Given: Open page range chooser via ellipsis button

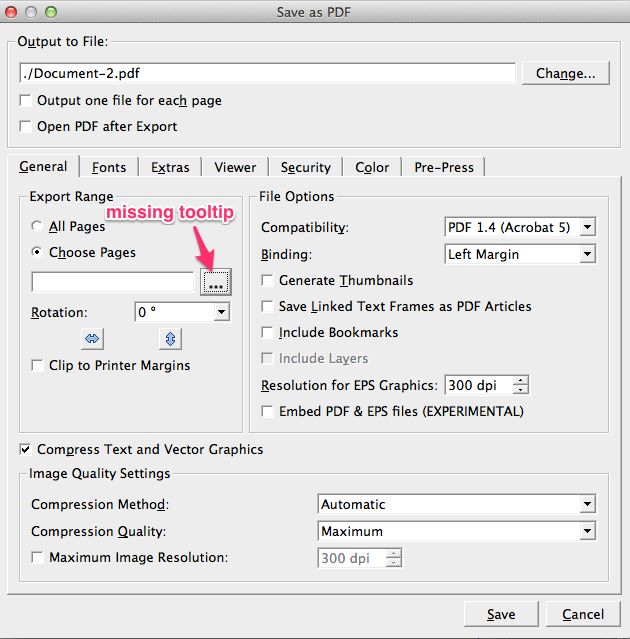Looking at the screenshot, I should tap(216, 283).
